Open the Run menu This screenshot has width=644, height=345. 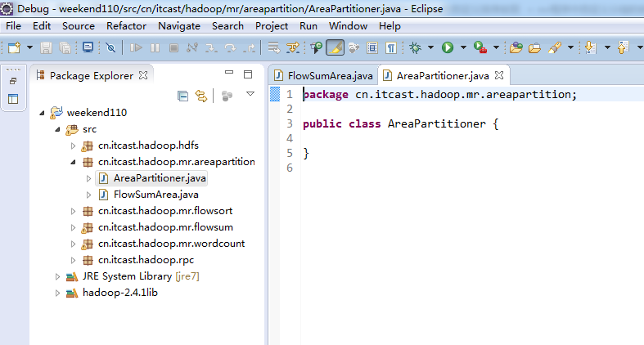(308, 26)
